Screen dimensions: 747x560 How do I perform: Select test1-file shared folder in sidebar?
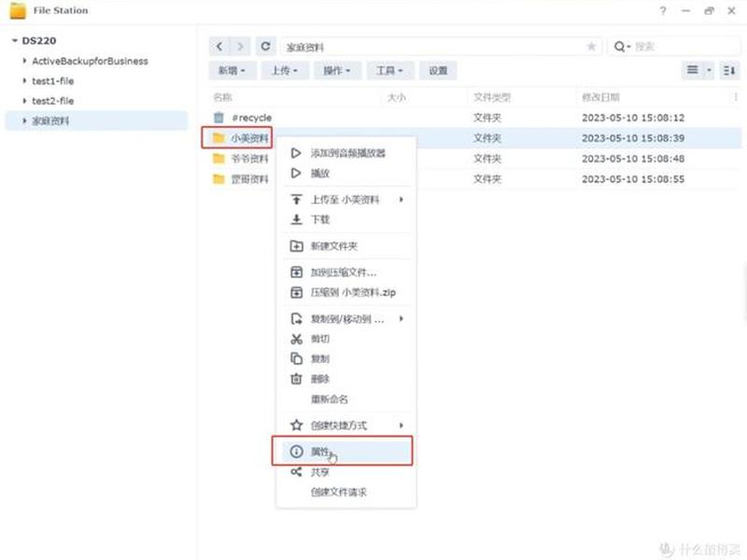point(53,81)
